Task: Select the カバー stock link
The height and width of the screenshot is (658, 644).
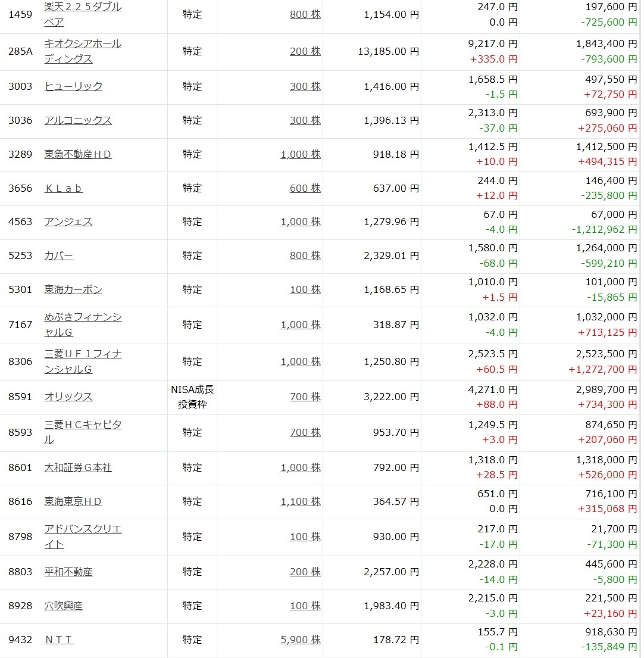Action: tap(59, 255)
